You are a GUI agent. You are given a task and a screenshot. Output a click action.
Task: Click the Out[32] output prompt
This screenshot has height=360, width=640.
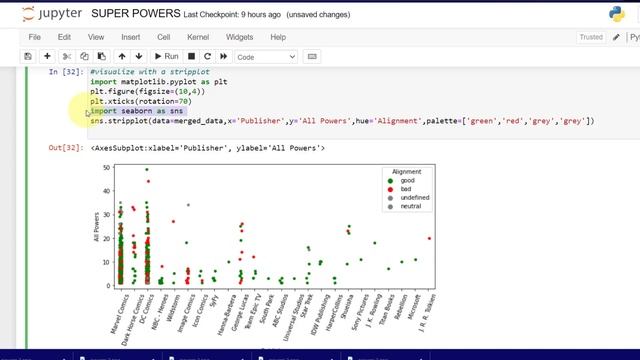pyautogui.click(x=66, y=148)
